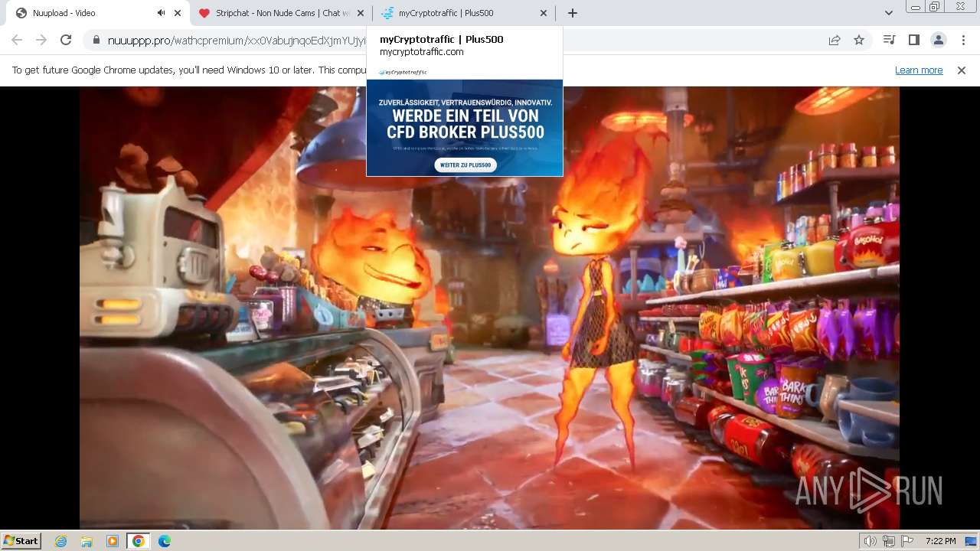Reload the current page
This screenshot has width=980, height=551.
[x=66, y=40]
